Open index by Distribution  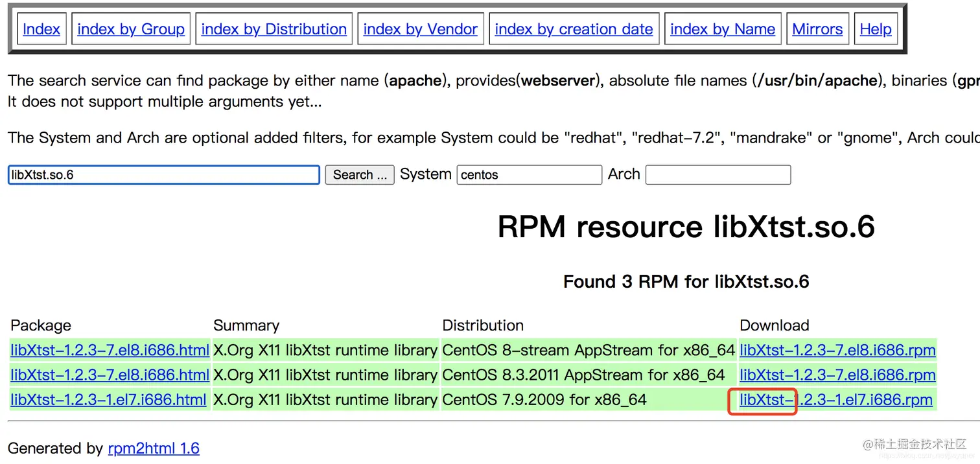click(274, 29)
